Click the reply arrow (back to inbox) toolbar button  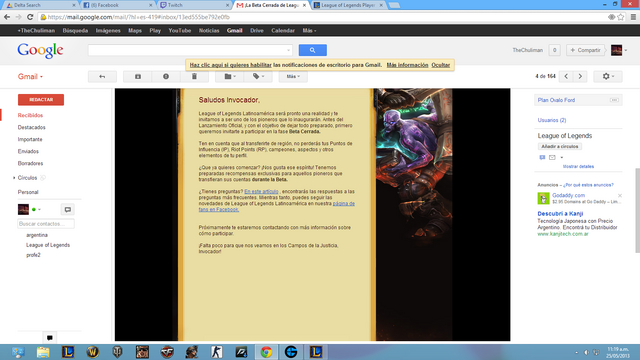tap(102, 76)
